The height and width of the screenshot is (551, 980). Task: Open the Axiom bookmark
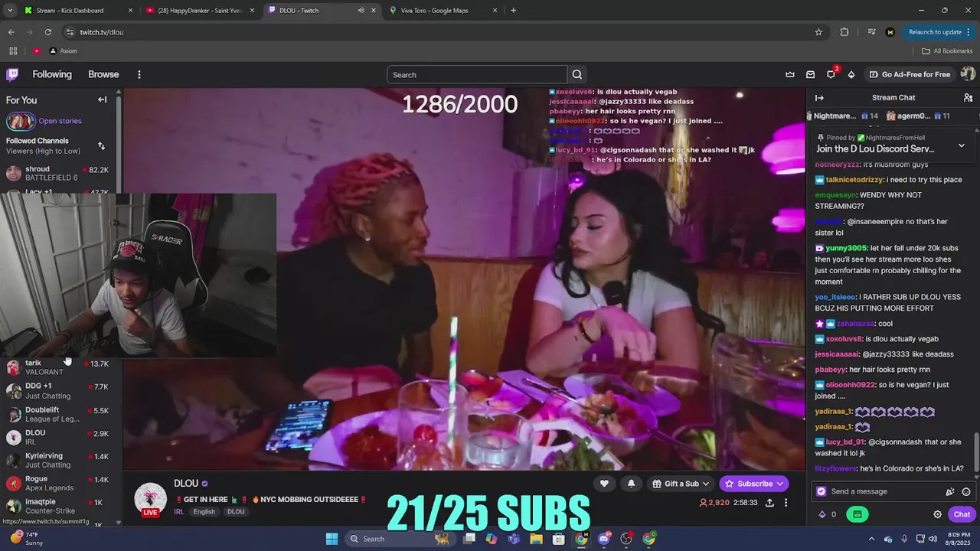(x=63, y=51)
